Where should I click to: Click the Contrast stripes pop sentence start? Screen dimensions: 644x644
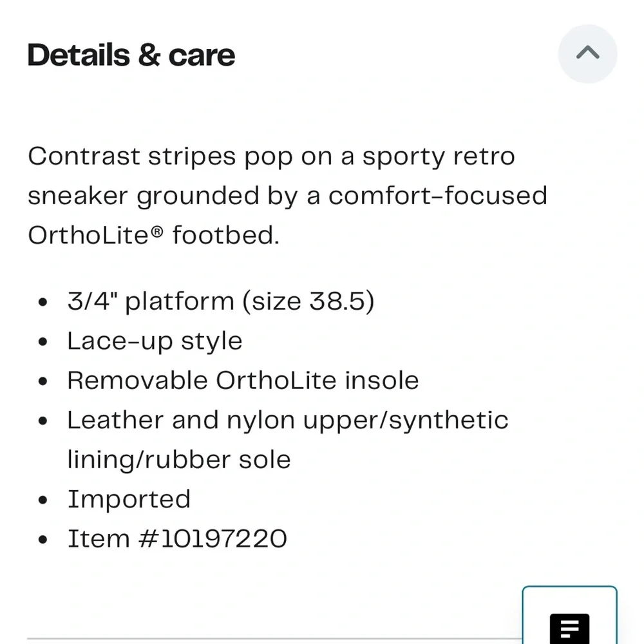click(x=84, y=156)
